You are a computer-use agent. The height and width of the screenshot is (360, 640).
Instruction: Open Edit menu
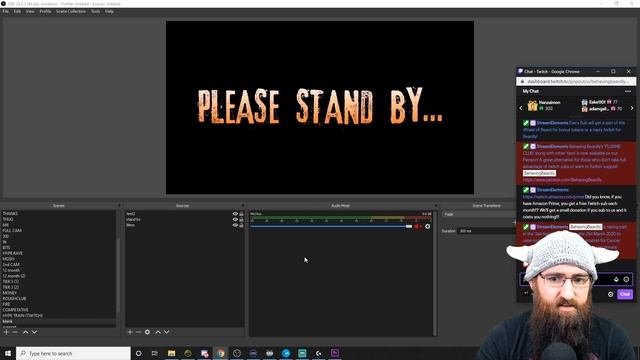point(17,11)
